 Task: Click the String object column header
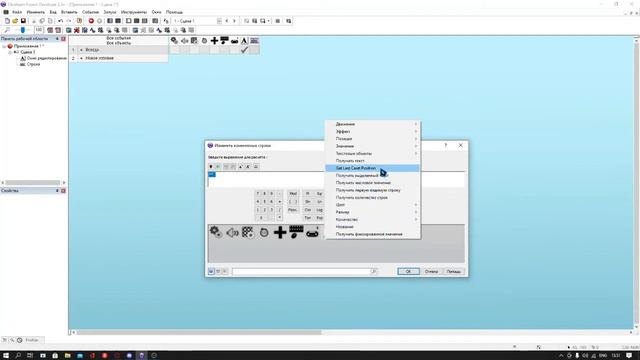254,40
